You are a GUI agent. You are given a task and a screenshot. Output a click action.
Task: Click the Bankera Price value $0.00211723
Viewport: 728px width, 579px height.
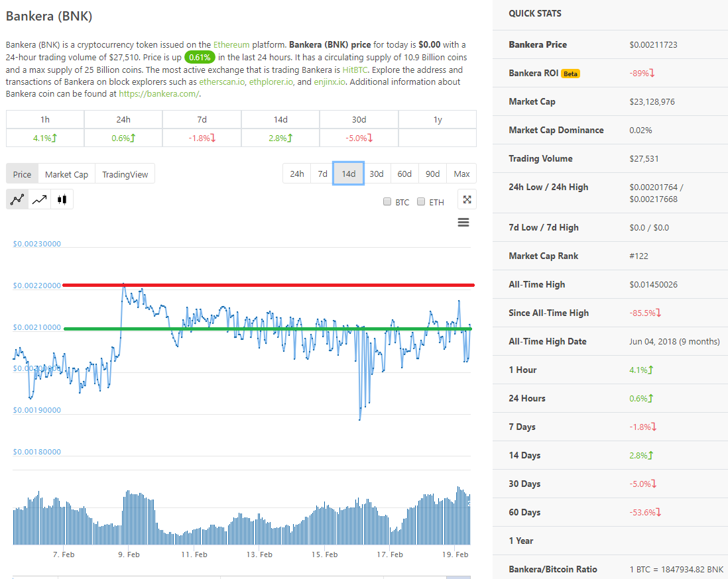tap(653, 44)
